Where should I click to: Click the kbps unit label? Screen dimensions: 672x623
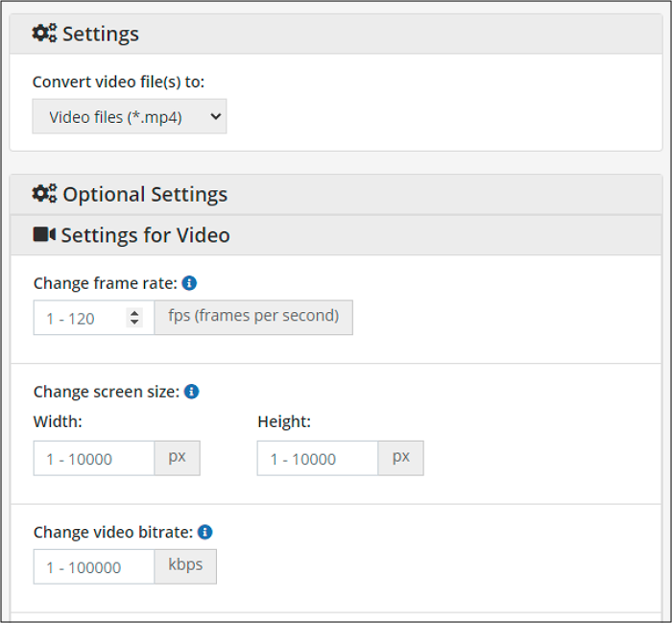click(185, 566)
